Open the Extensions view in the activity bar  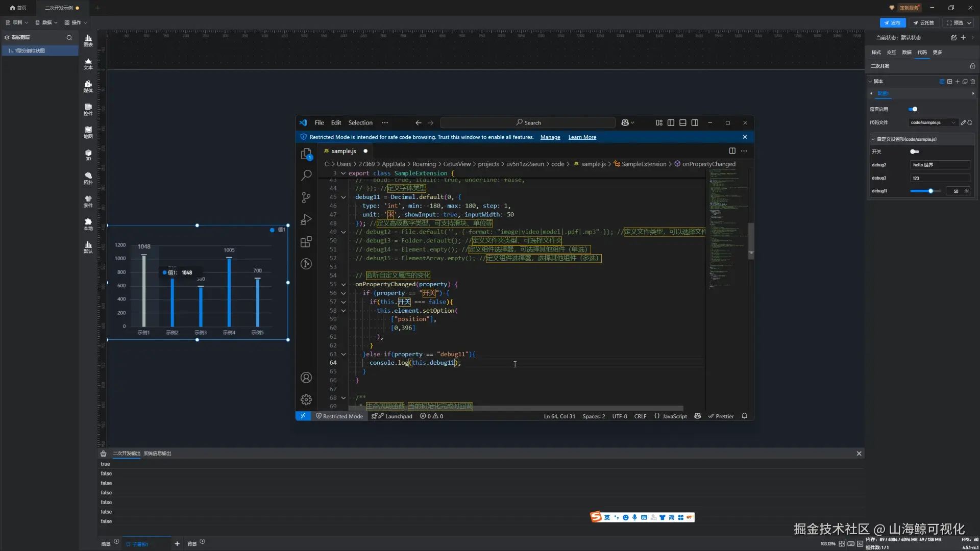tap(306, 242)
